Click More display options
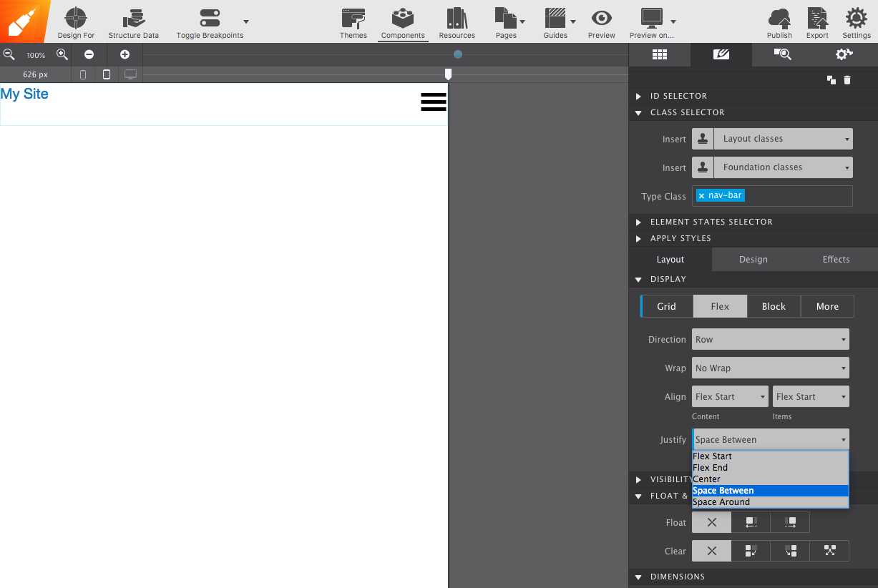Viewport: 878px width, 588px height. coord(827,306)
